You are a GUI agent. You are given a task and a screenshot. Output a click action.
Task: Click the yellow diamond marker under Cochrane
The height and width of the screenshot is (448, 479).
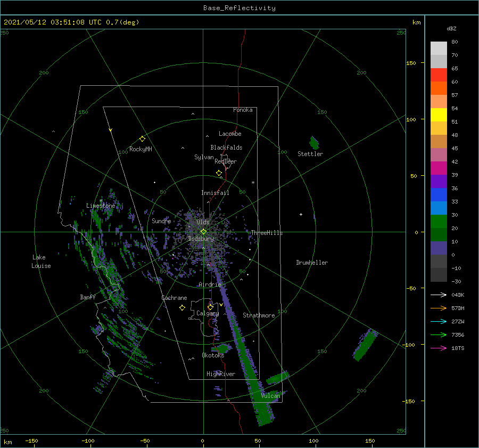click(x=182, y=308)
